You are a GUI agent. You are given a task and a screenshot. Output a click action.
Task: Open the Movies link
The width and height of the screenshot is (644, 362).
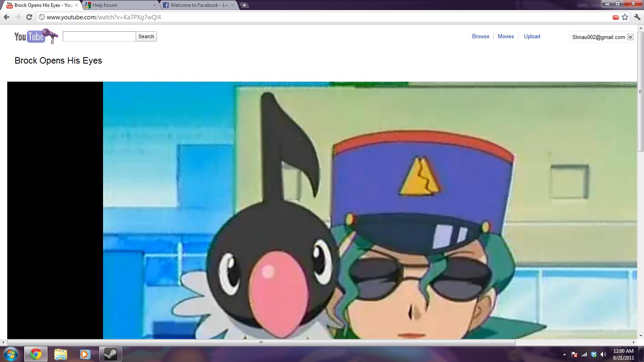coord(506,36)
